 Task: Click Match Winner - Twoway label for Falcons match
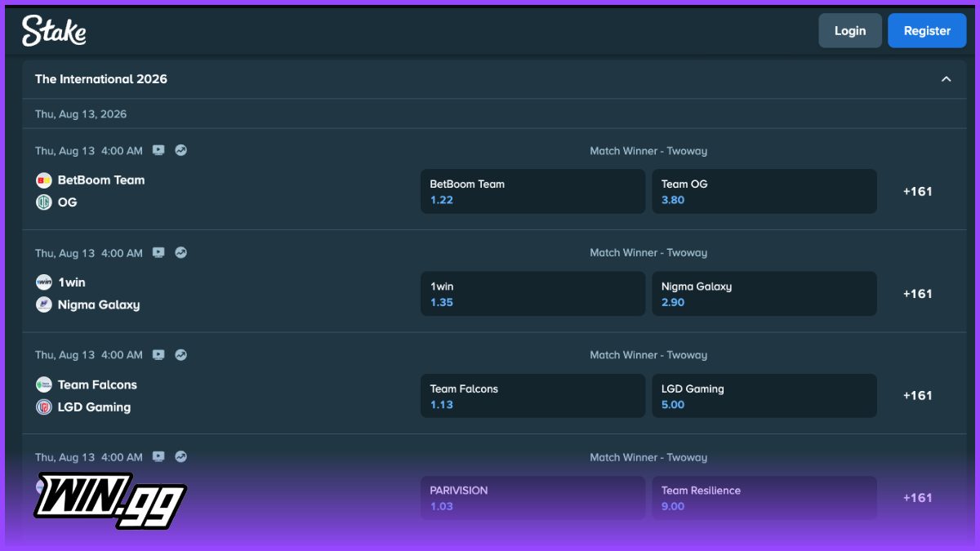point(648,355)
